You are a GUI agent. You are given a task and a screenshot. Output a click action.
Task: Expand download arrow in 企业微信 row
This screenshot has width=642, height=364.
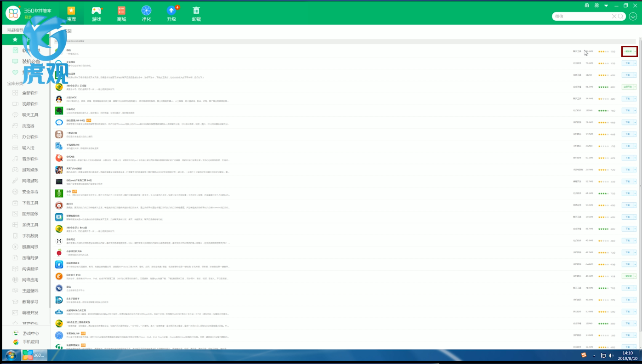pyautogui.click(x=635, y=63)
